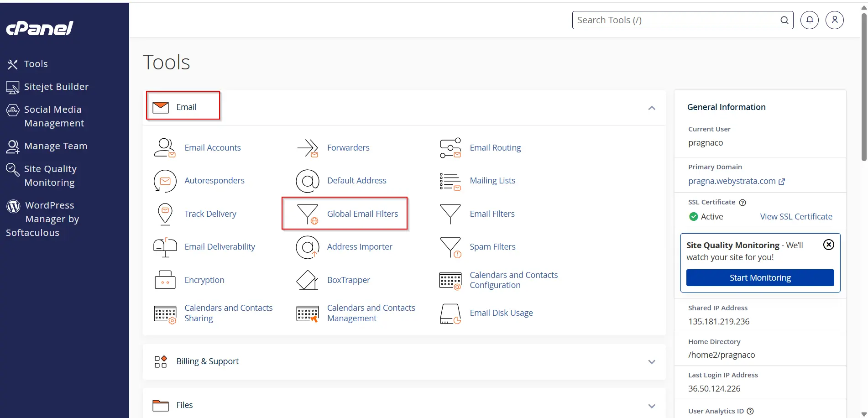Click the Autoresponders icon
The width and height of the screenshot is (868, 418).
coord(165,181)
